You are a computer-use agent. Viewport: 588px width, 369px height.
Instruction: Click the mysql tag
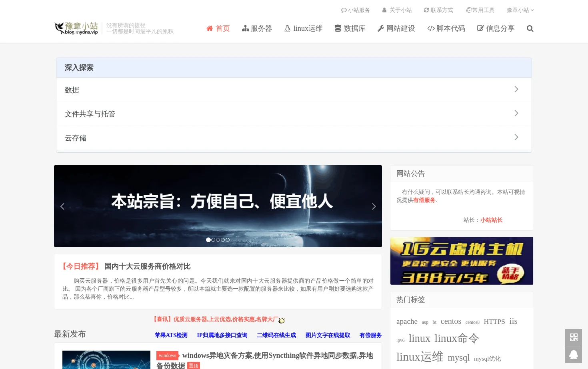coord(459,358)
